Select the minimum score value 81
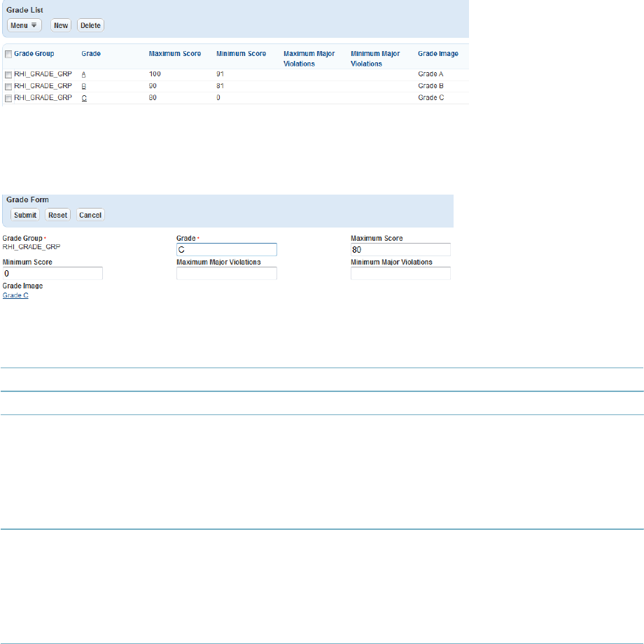This screenshot has width=644, height=644. (220, 86)
